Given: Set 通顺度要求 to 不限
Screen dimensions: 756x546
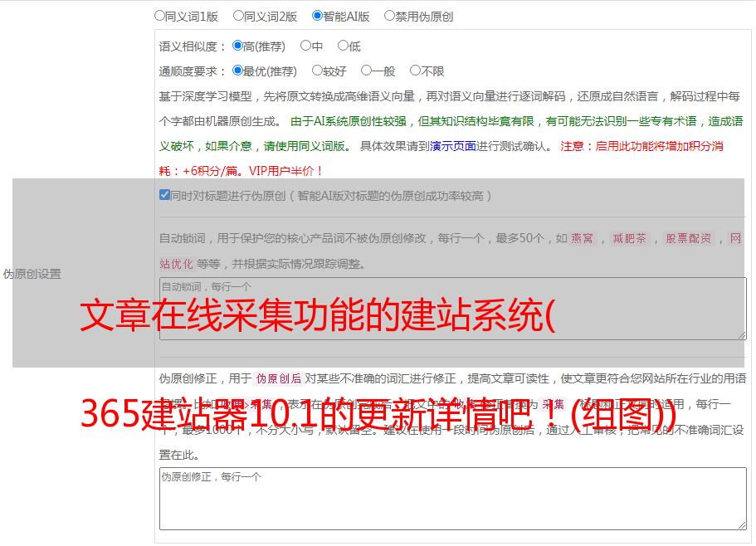Looking at the screenshot, I should [x=415, y=71].
